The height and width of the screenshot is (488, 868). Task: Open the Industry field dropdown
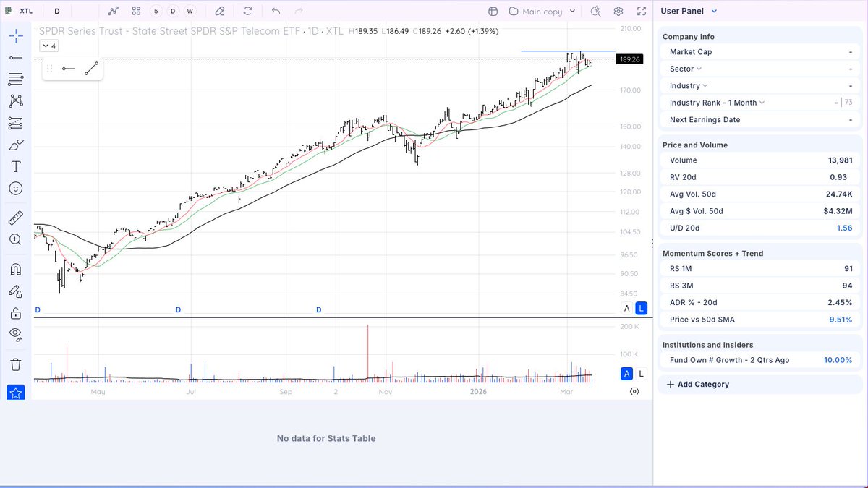pos(689,85)
